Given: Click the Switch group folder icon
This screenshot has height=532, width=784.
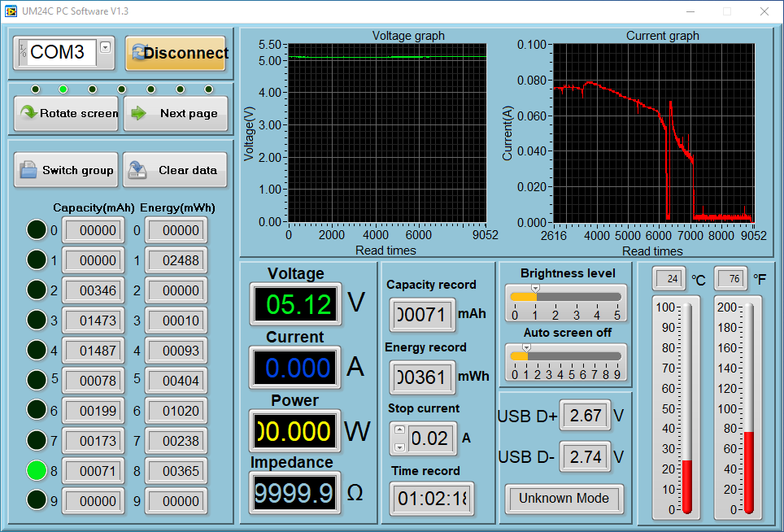Looking at the screenshot, I should tap(28, 170).
